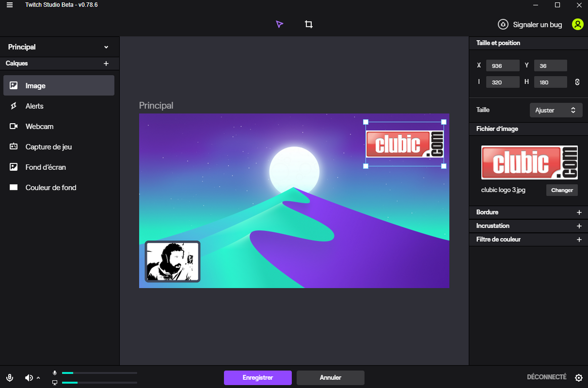
Task: Click the Calques section label
Action: tap(17, 63)
